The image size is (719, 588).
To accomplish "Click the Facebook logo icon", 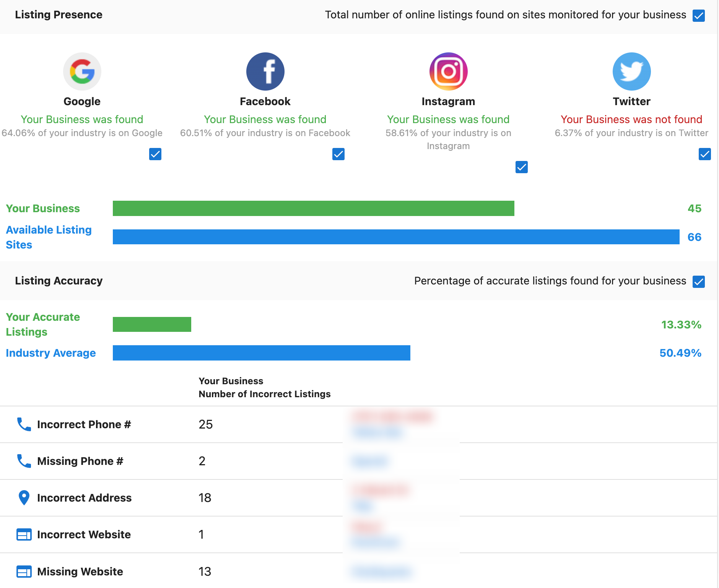I will click(x=265, y=71).
